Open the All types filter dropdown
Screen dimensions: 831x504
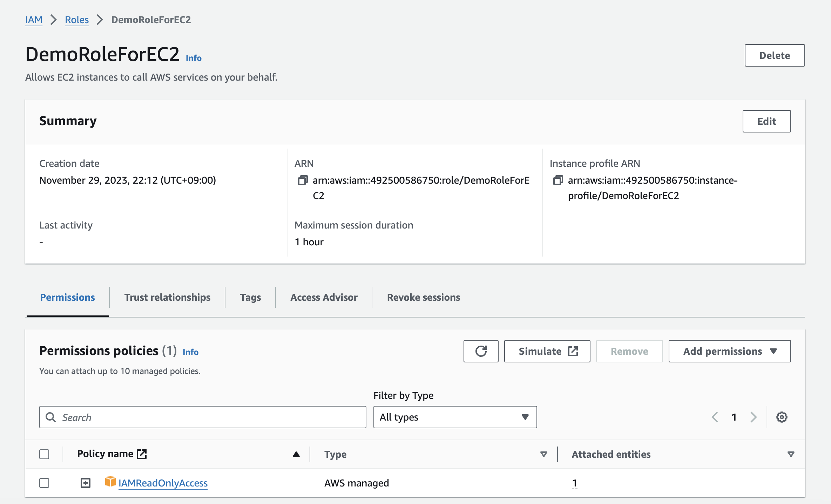tap(455, 417)
